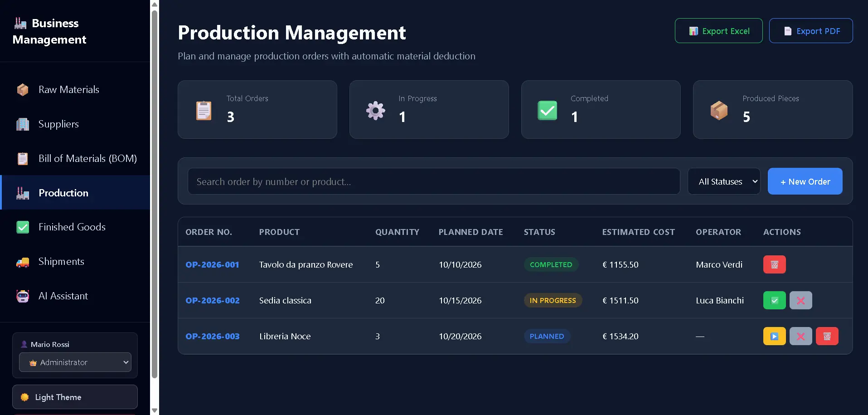Screen dimensions: 868x415
Task: Click the COMPLETED status badge
Action: click(x=551, y=265)
